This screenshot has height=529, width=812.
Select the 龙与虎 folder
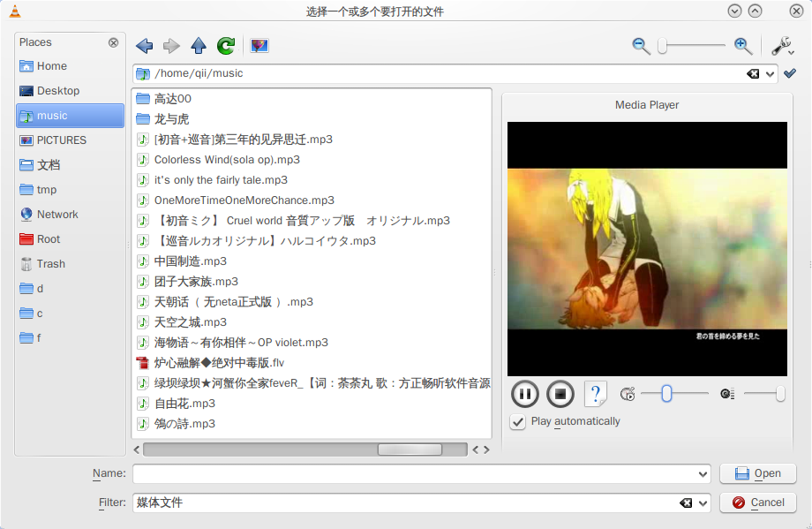[162, 119]
